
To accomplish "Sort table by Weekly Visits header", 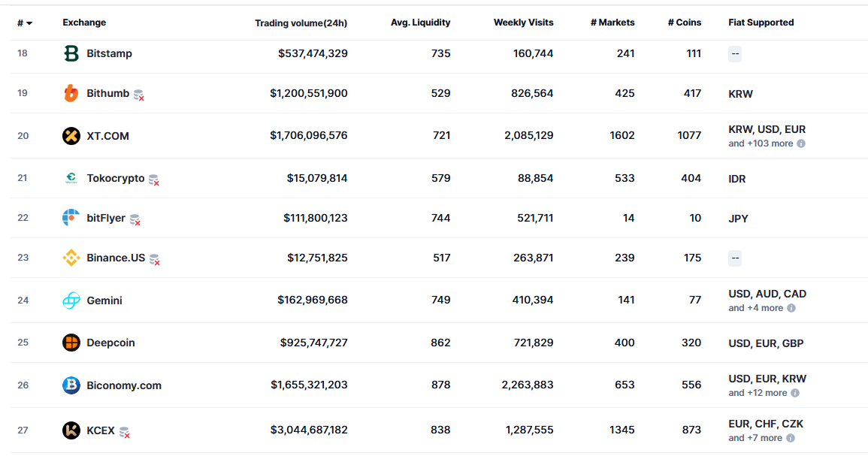I will coord(523,23).
